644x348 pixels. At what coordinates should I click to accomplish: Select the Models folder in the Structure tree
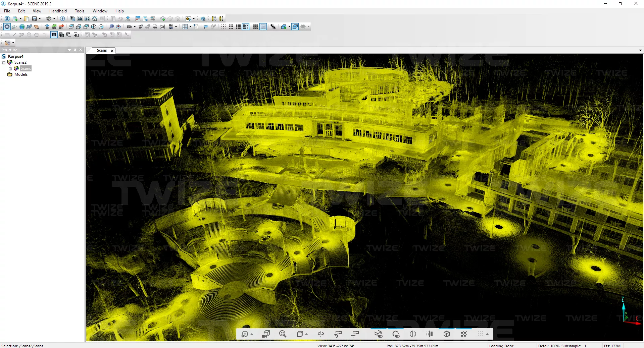(x=21, y=74)
